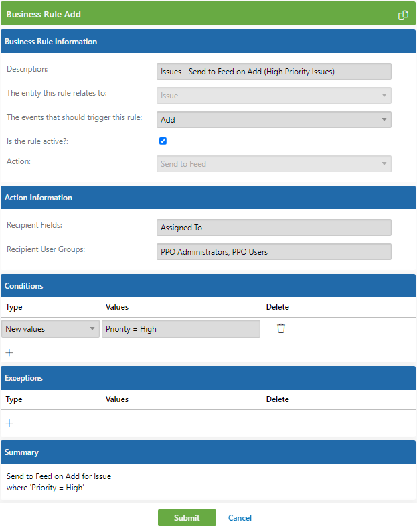This screenshot has width=417, height=532.
Task: Click the Exceptions section header
Action: (x=208, y=378)
